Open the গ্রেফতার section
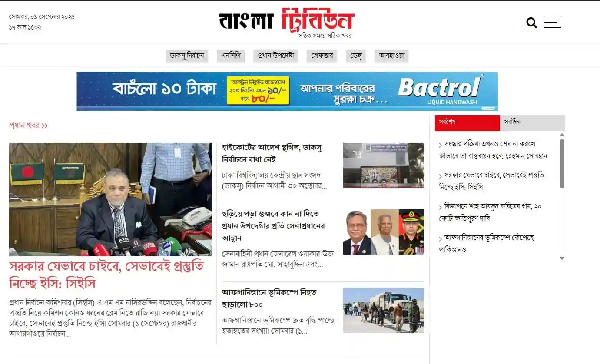Image resolution: width=600 pixels, height=364 pixels. [x=322, y=56]
